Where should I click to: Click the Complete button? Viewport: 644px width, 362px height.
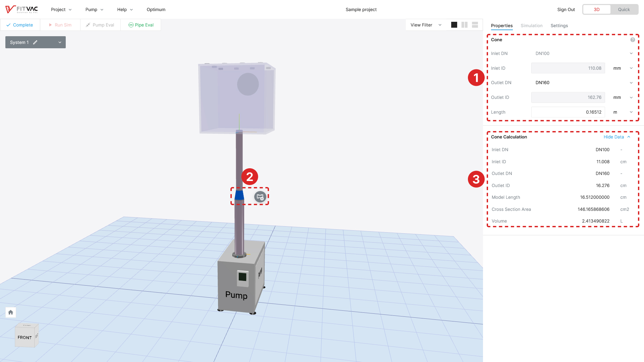(20, 25)
